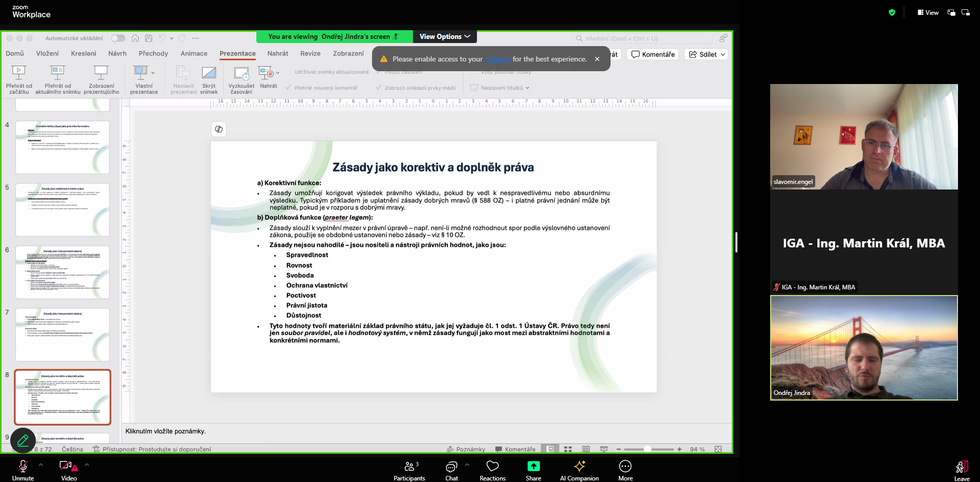980x482 pixels.
Task: Click the green Share screen icon
Action: 533,466
